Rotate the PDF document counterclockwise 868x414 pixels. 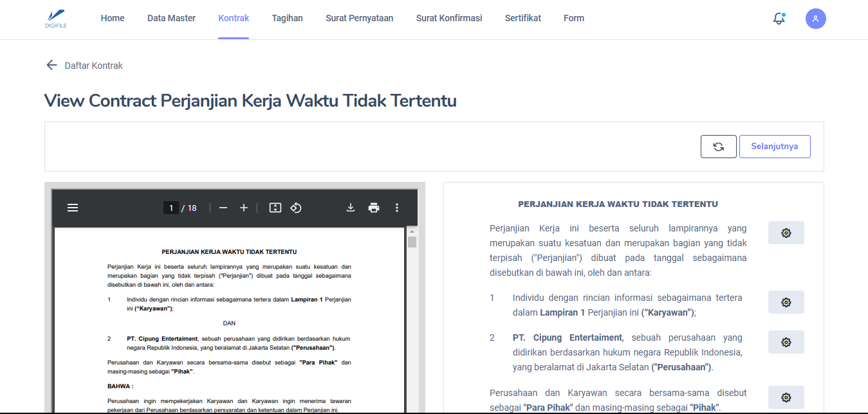click(296, 208)
